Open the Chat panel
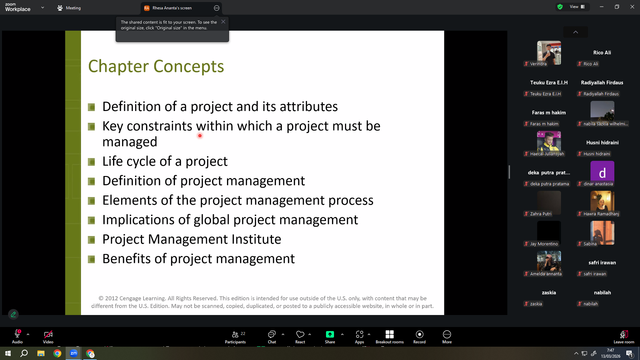 coord(272,337)
